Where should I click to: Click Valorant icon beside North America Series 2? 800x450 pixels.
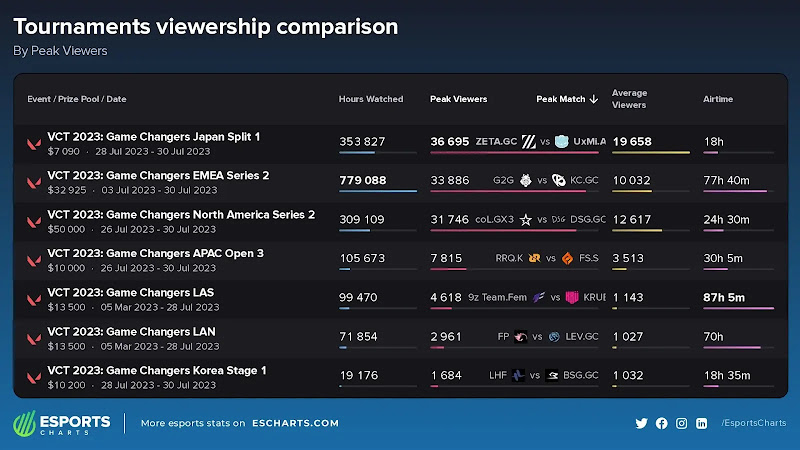34,222
